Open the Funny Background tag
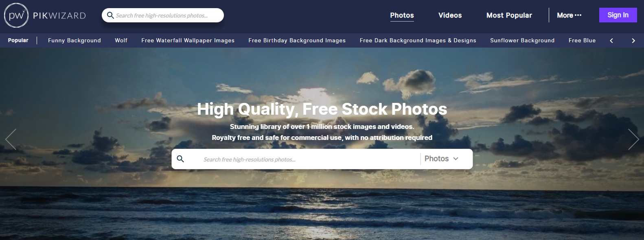644x240 pixels. [74, 40]
